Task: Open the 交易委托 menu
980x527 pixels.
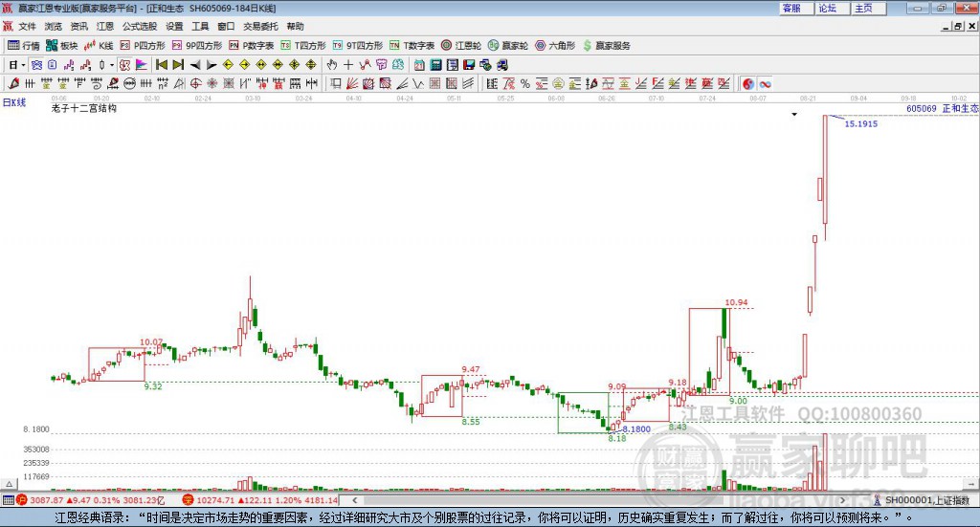Action: [260, 26]
